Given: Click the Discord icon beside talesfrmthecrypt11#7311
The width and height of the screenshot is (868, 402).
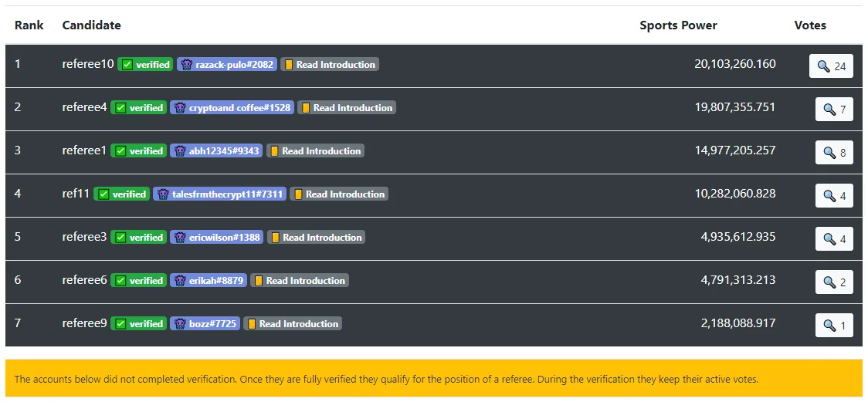Looking at the screenshot, I should tap(163, 194).
